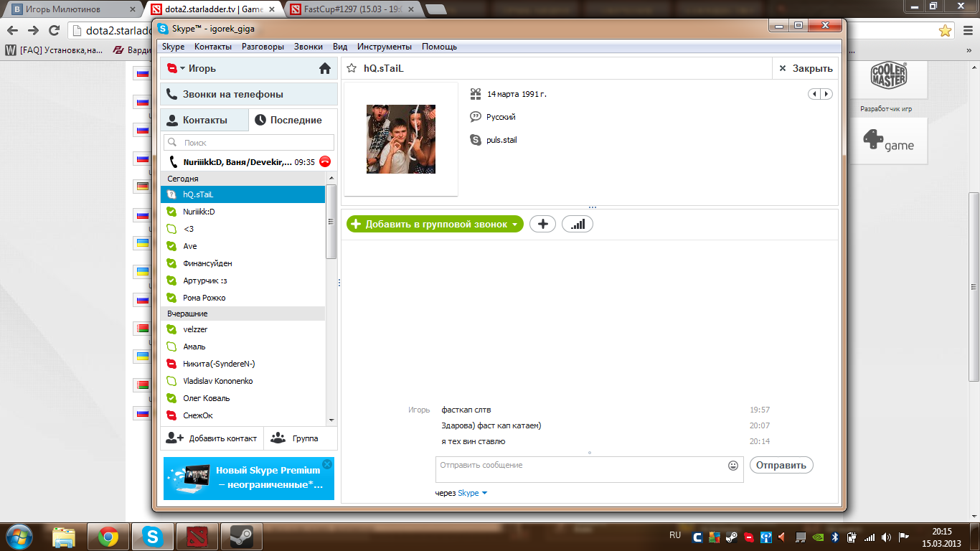Expand the group call button dropdown arrow
This screenshot has width=980, height=551.
point(514,225)
